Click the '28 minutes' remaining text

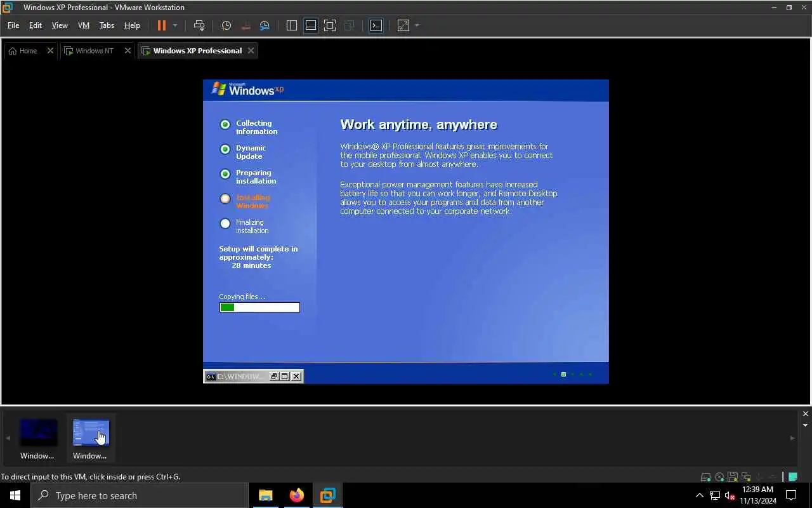click(x=251, y=265)
